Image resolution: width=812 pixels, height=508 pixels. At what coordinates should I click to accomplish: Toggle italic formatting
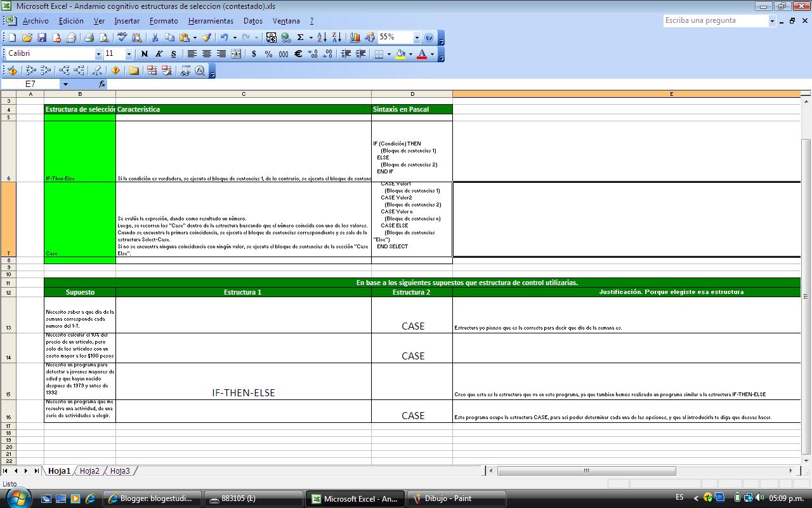[159, 54]
